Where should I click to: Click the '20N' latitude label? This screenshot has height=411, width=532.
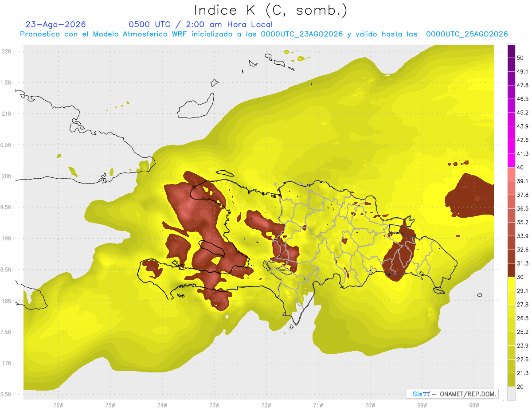point(7,176)
